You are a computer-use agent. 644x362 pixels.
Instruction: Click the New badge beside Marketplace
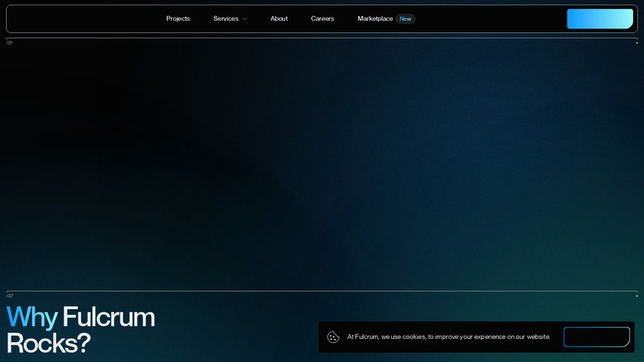point(406,19)
